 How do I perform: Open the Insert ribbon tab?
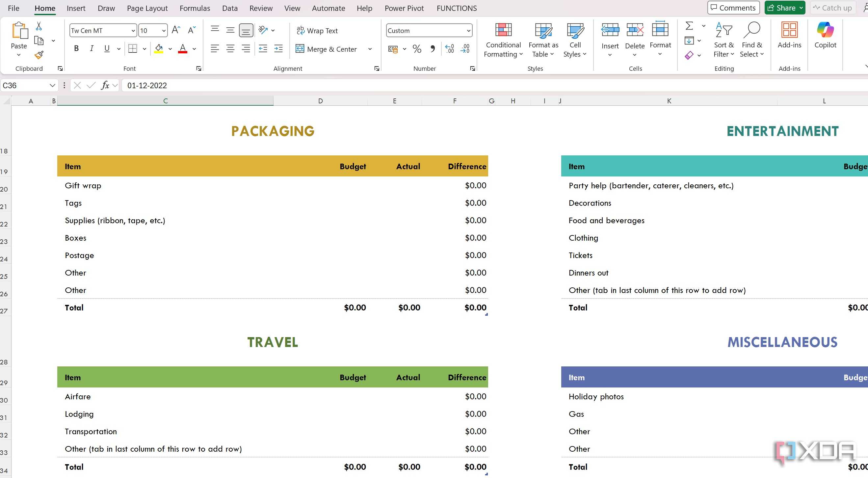point(76,8)
